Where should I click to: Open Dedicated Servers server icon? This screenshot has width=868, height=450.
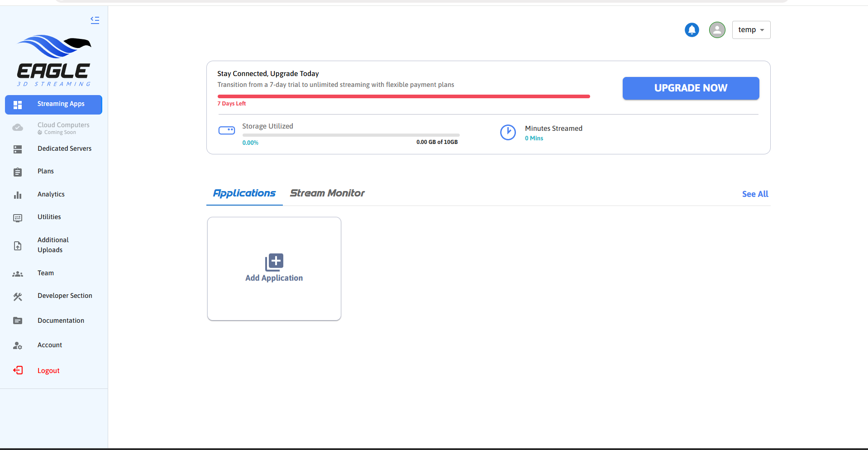18,149
